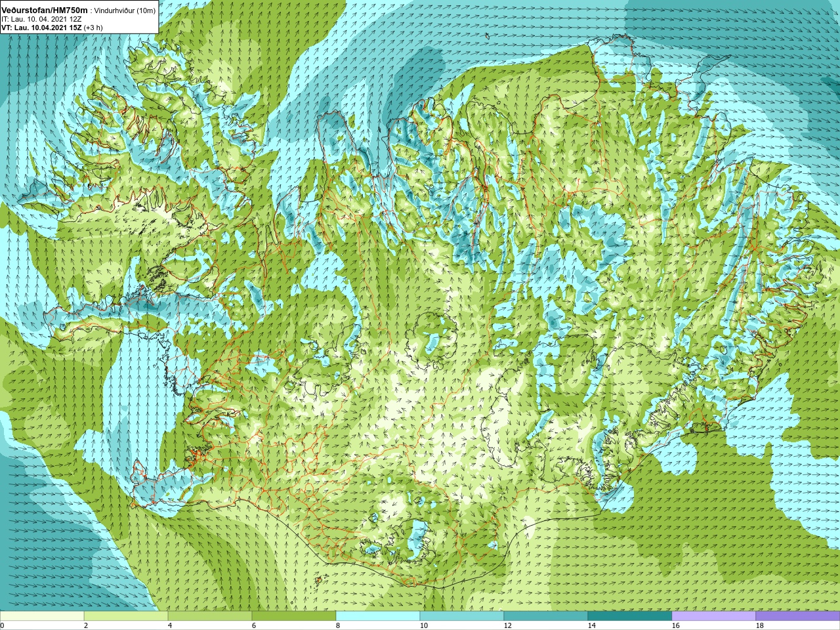Click the lavender 16–18 legend swatch
This screenshot has width=840, height=630.
point(714,616)
